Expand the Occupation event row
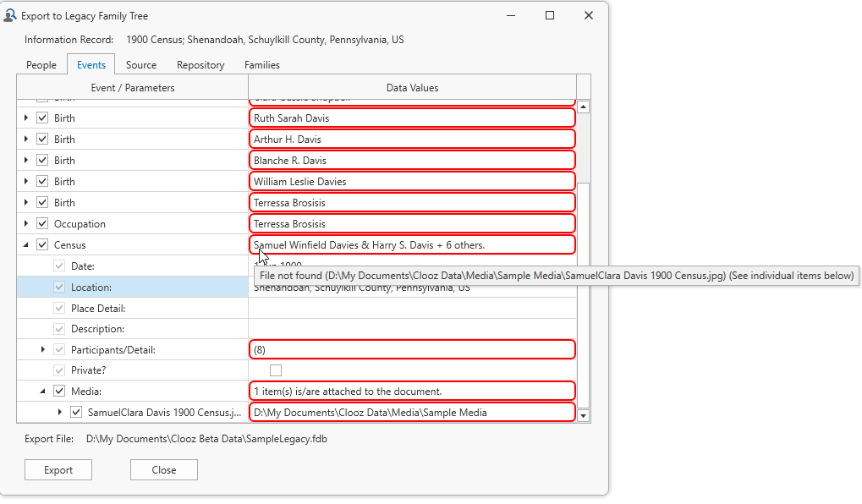The height and width of the screenshot is (504, 862). 26,224
